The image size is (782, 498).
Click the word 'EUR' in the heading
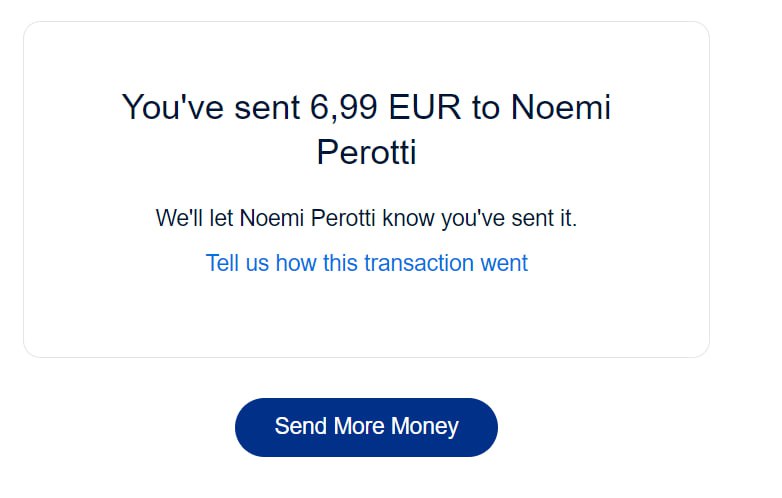(x=425, y=108)
